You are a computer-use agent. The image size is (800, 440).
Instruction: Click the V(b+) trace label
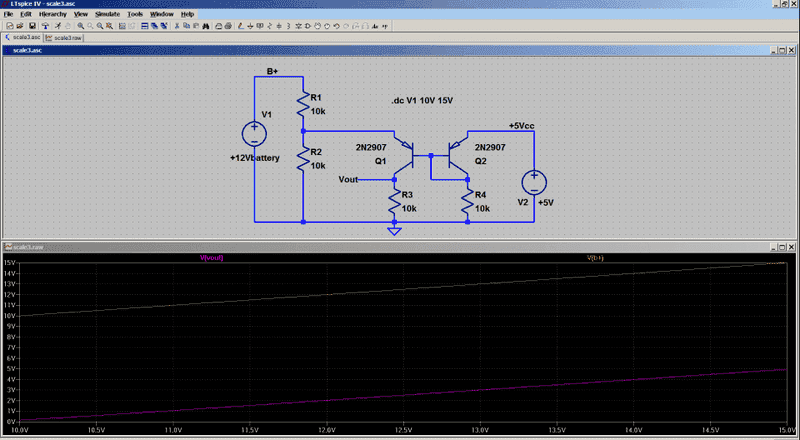click(x=597, y=258)
